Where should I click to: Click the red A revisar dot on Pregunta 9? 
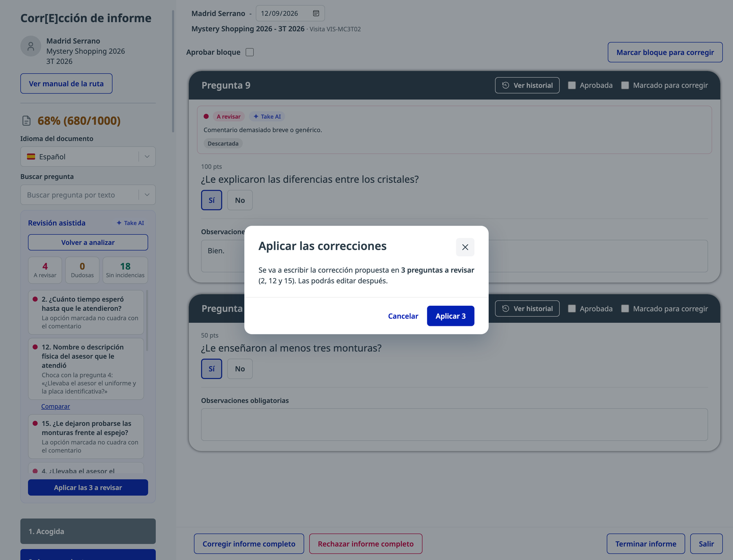206,116
